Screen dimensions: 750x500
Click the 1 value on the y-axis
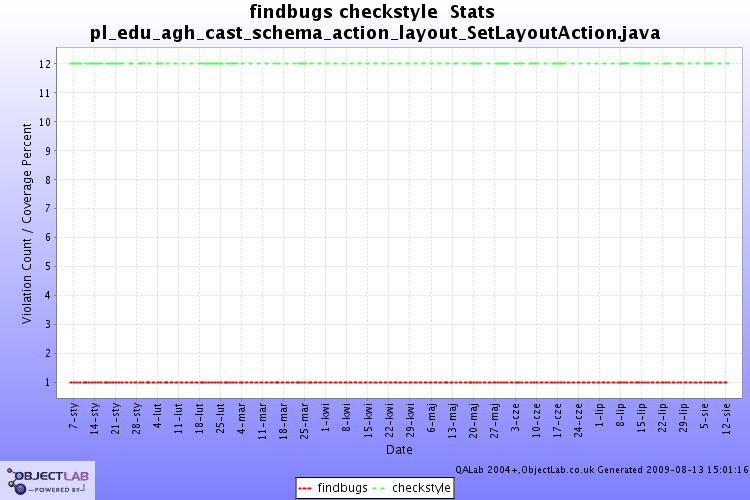click(47, 382)
